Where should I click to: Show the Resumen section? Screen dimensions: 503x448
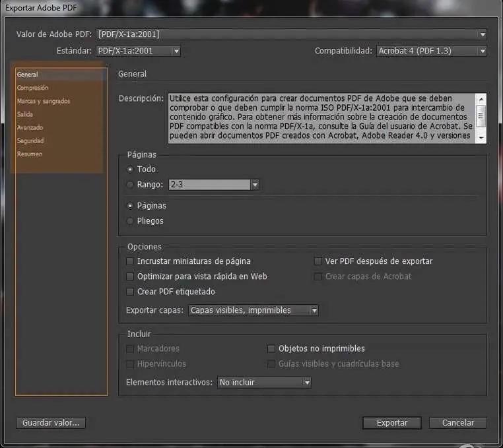click(x=30, y=154)
